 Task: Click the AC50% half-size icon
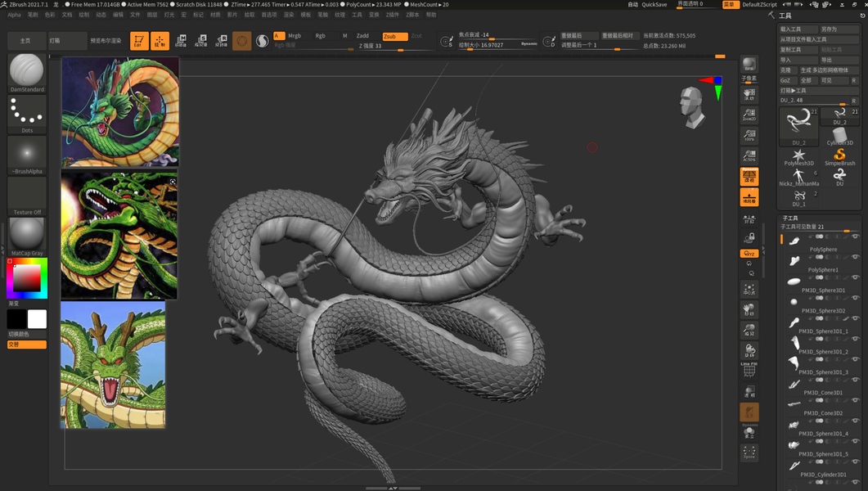749,155
